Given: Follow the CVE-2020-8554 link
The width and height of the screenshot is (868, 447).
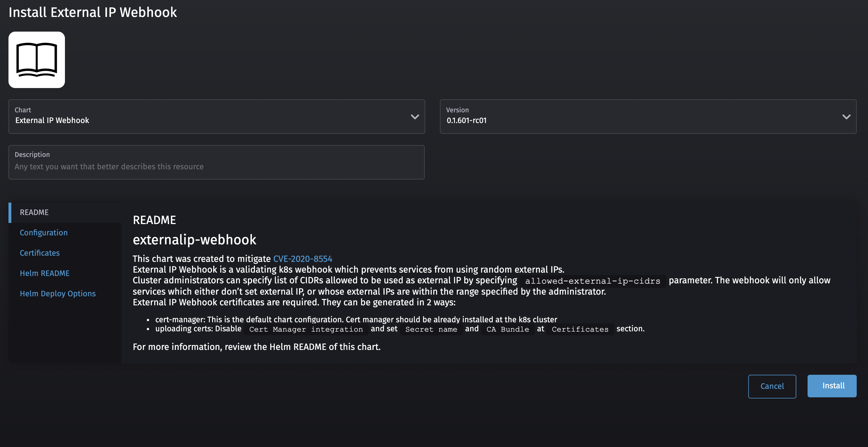Looking at the screenshot, I should click(x=302, y=259).
